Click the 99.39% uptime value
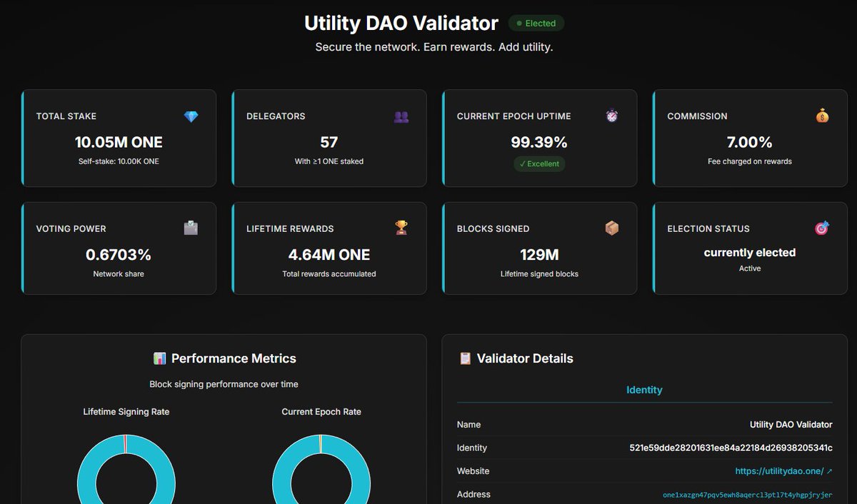The width and height of the screenshot is (857, 504). pos(539,142)
